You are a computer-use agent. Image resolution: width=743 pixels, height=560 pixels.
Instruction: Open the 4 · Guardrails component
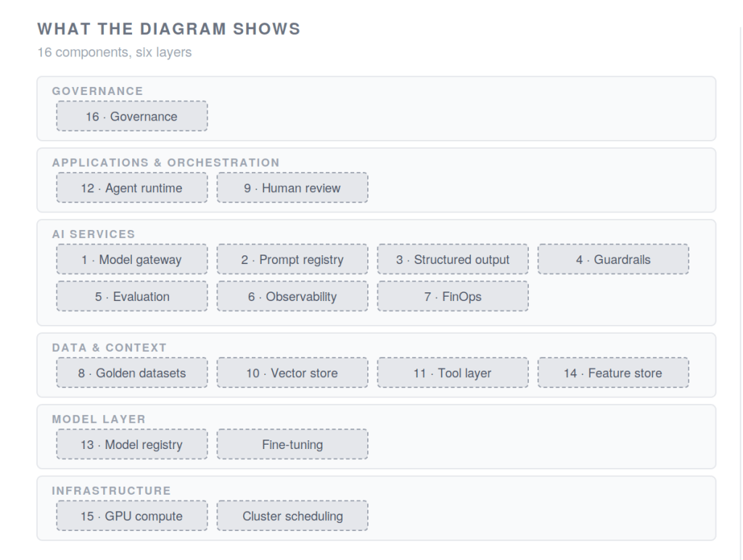(x=613, y=259)
